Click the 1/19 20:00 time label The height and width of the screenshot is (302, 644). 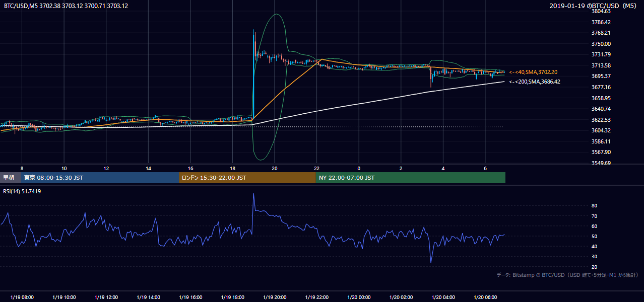pos(275,297)
